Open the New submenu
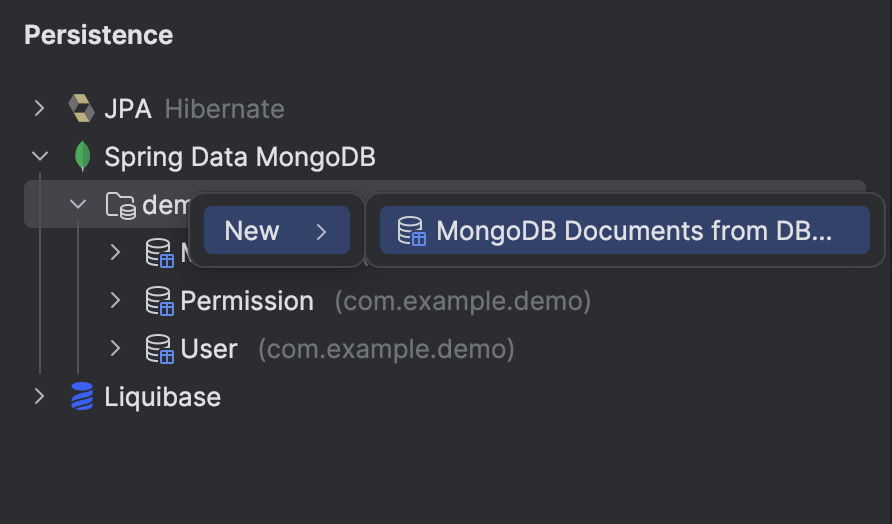 click(276, 231)
